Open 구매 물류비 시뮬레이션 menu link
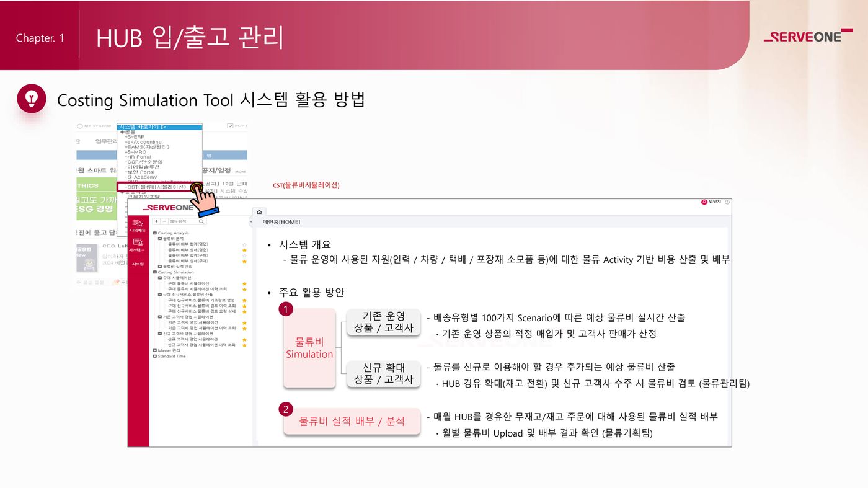This screenshot has width=868, height=488. [188, 283]
